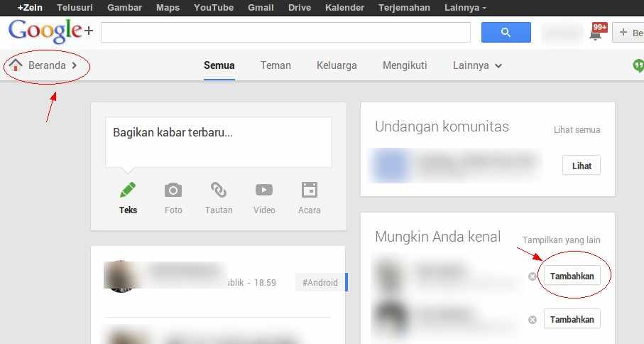644x344 pixels.
Task: Open Terjemahan in the top bar
Action: pos(404,8)
